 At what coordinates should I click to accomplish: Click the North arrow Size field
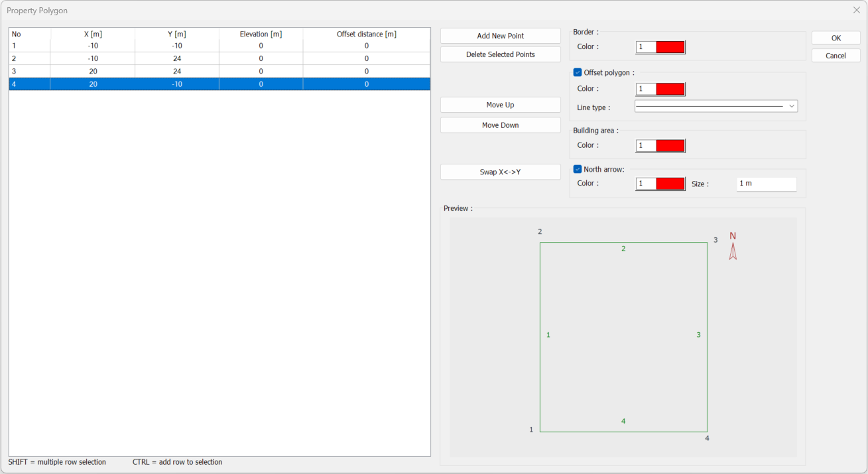coord(766,184)
